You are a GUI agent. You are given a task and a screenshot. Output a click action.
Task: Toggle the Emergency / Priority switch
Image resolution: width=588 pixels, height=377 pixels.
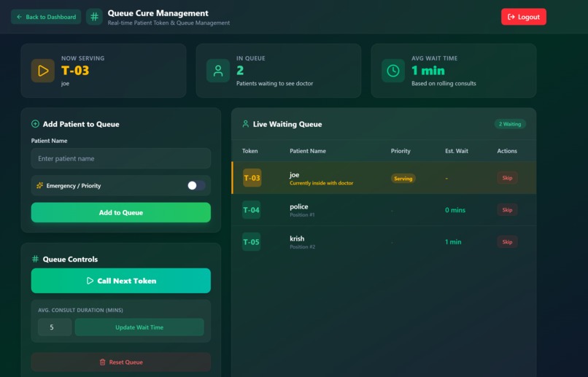(196, 185)
